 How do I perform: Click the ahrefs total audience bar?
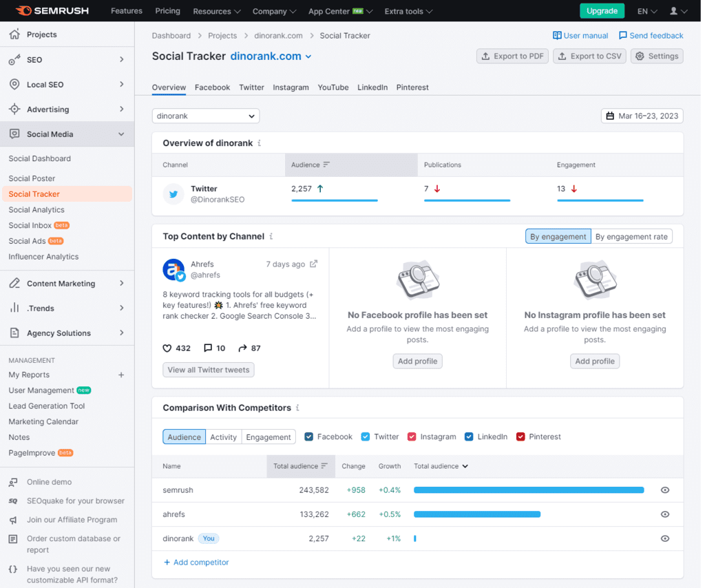tap(477, 514)
